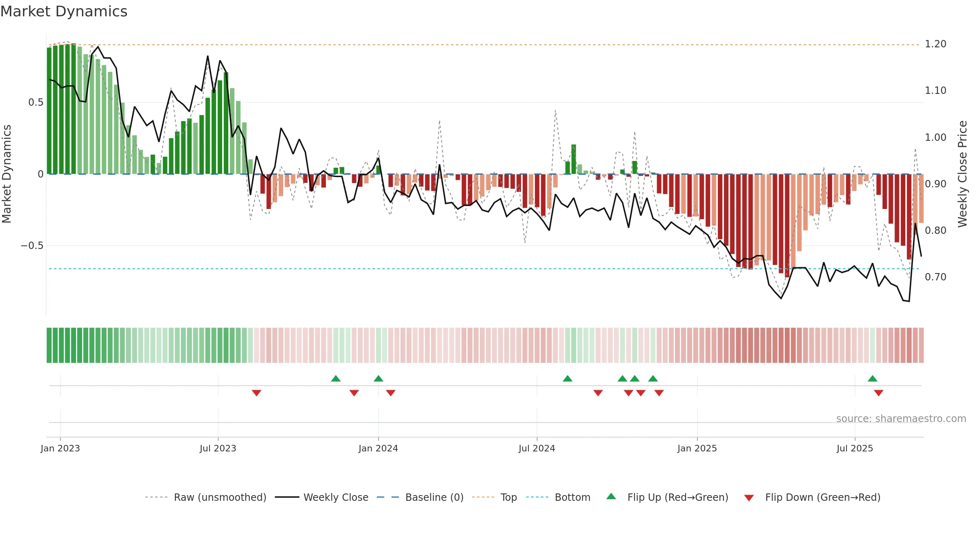Image resolution: width=980 pixels, height=551 pixels.
Task: Click the green Flip Up triangle icon in legend
Action: pyautogui.click(x=611, y=496)
